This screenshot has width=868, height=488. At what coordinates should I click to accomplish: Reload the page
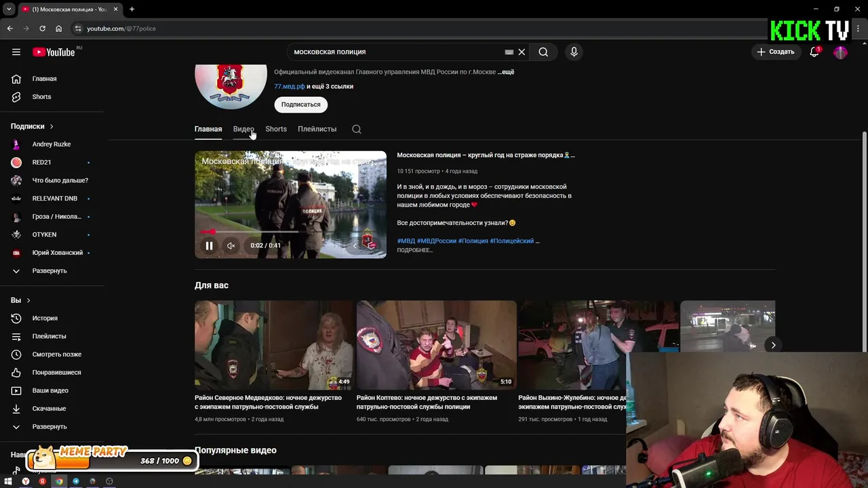42,28
